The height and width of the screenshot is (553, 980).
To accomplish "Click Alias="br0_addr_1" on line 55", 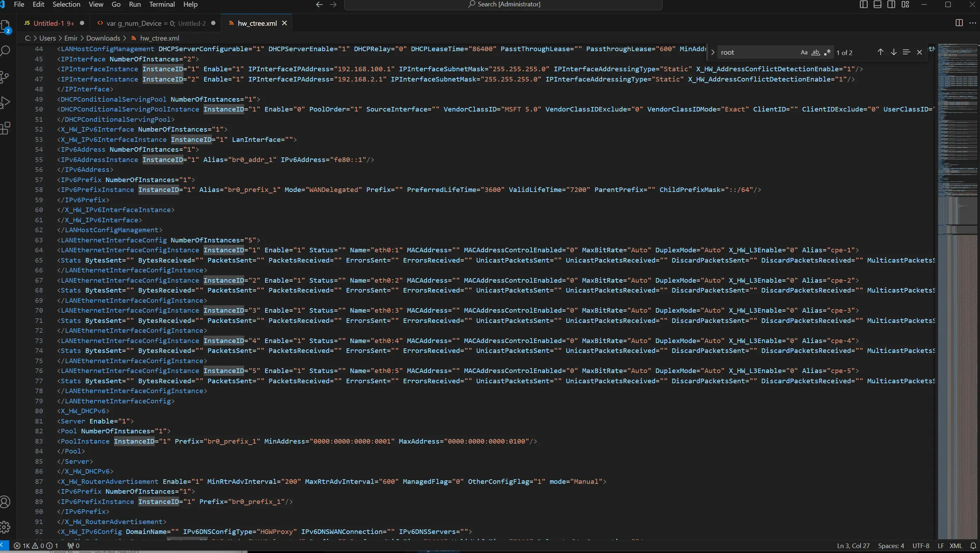I will tap(240, 160).
